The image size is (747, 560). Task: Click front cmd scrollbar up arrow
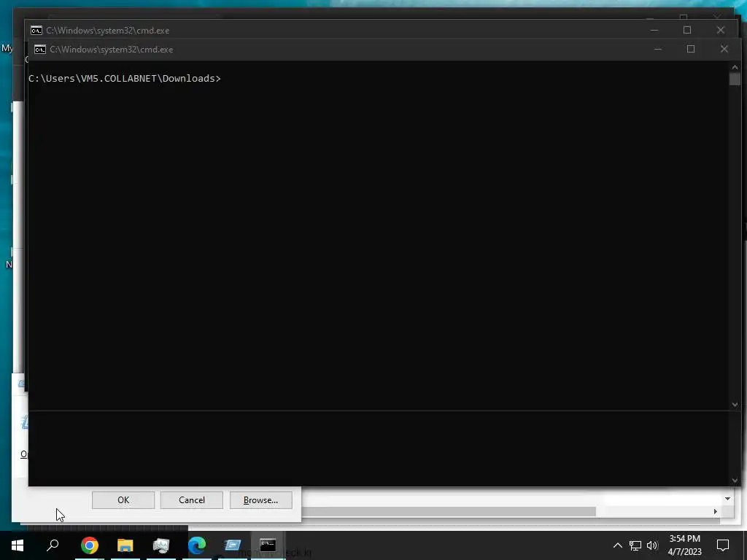click(x=735, y=68)
